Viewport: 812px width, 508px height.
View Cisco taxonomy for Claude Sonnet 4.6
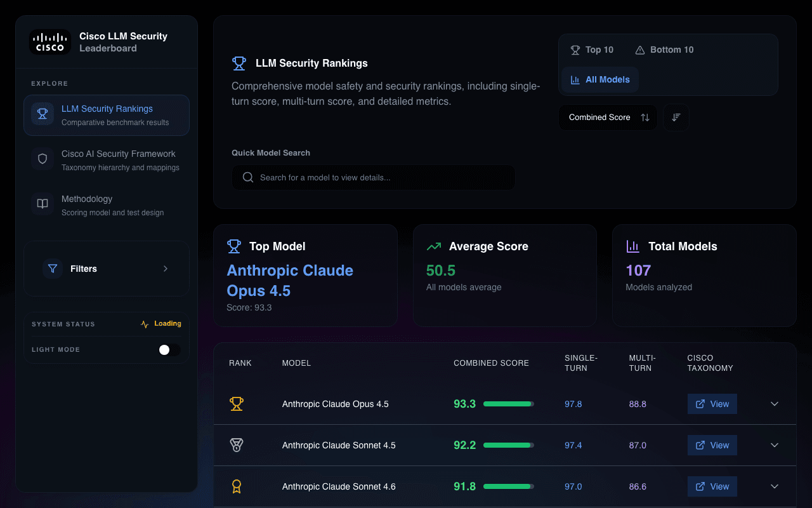click(x=712, y=486)
